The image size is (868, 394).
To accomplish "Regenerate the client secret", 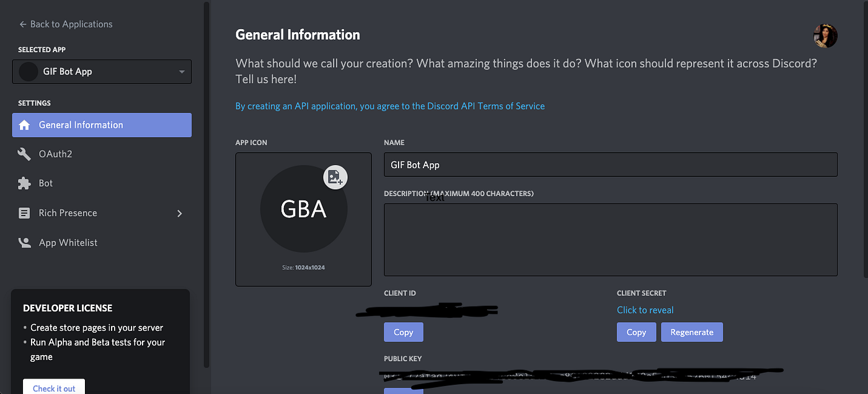I will 691,332.
